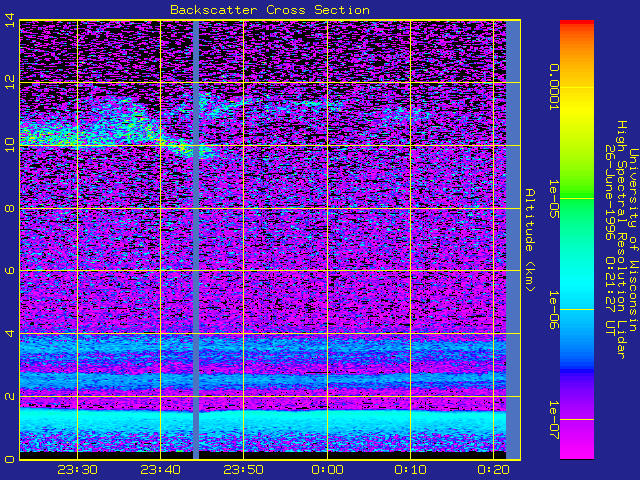Screen dimensions: 640x480
Task: Click the 0:00 time axis label
Action: pyautogui.click(x=327, y=470)
